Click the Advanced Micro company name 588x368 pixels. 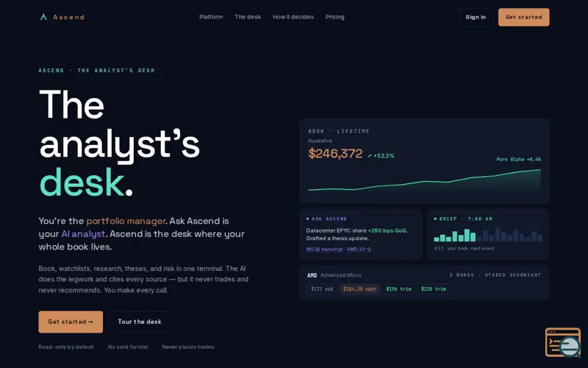pos(341,275)
